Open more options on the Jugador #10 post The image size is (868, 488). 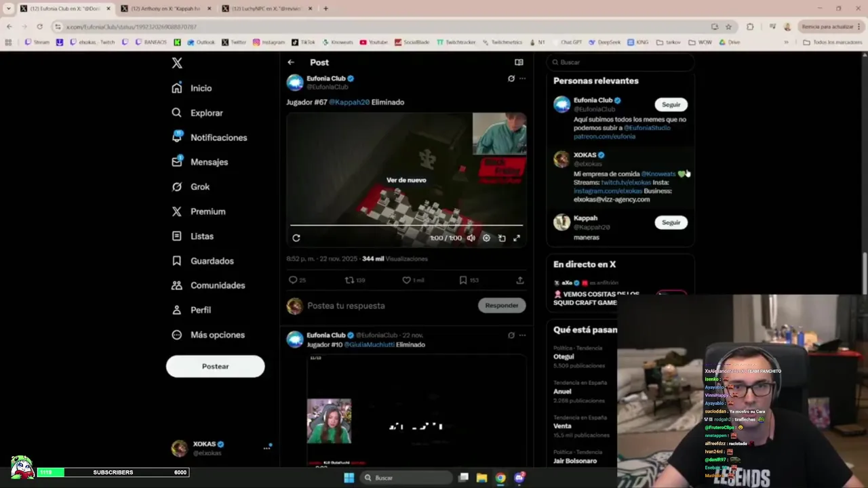[522, 335]
